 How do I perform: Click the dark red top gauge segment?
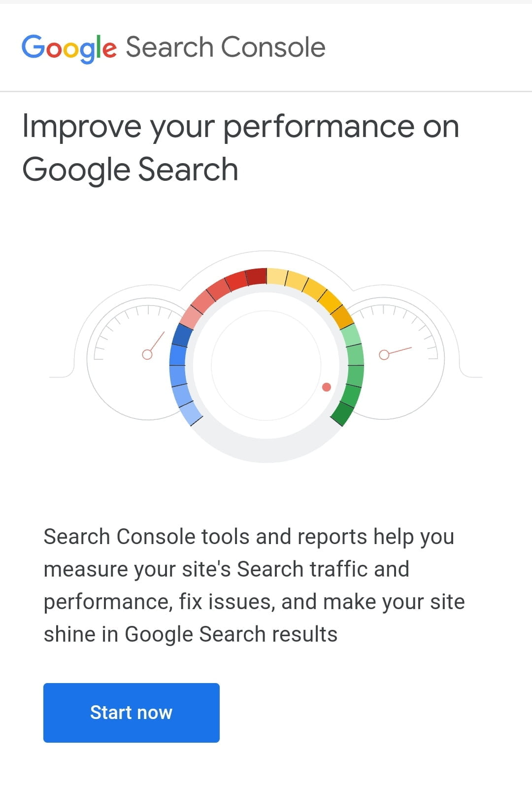click(257, 276)
